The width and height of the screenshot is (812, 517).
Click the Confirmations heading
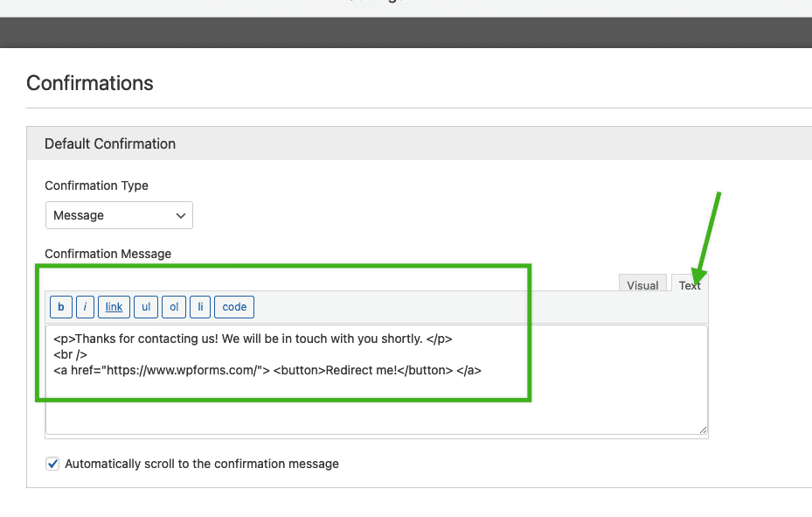click(x=89, y=83)
